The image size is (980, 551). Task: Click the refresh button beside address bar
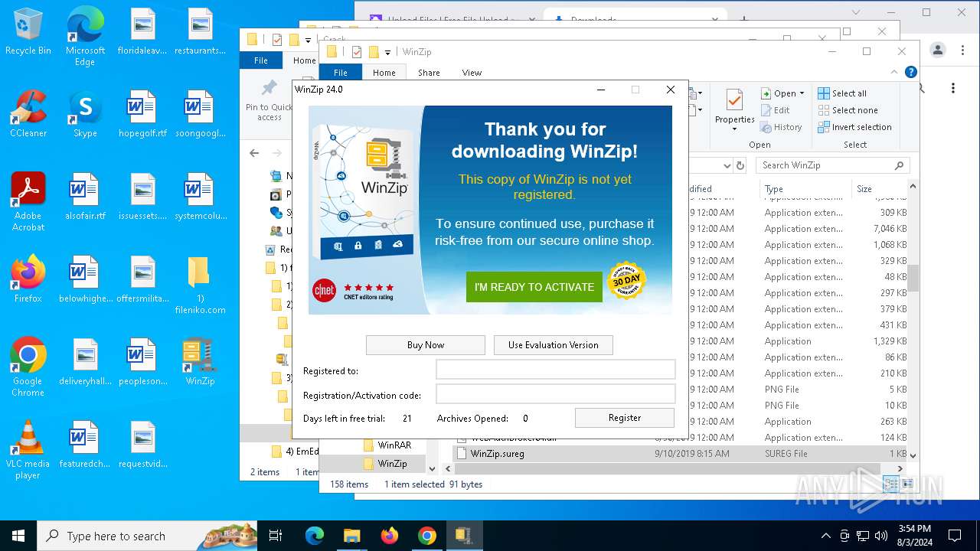(740, 165)
